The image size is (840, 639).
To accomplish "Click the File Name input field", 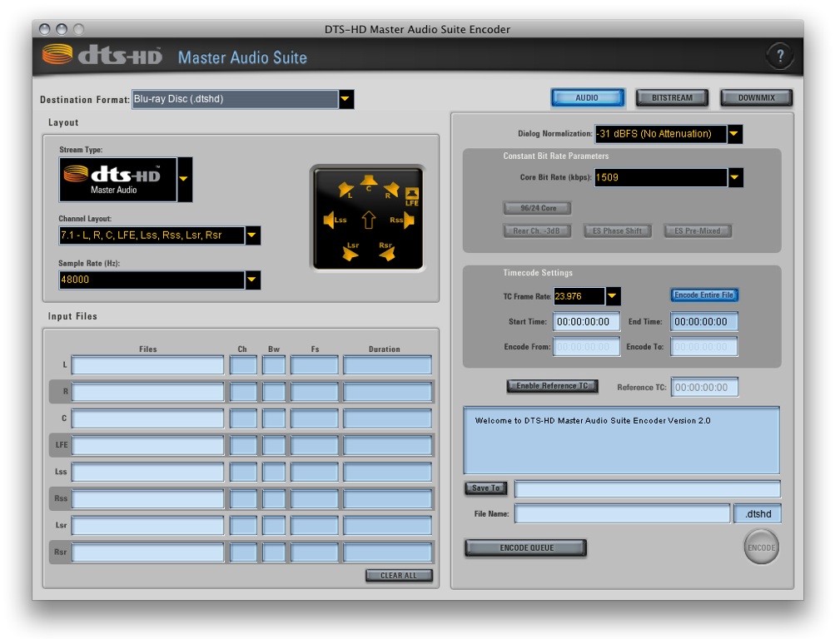I will [x=623, y=513].
